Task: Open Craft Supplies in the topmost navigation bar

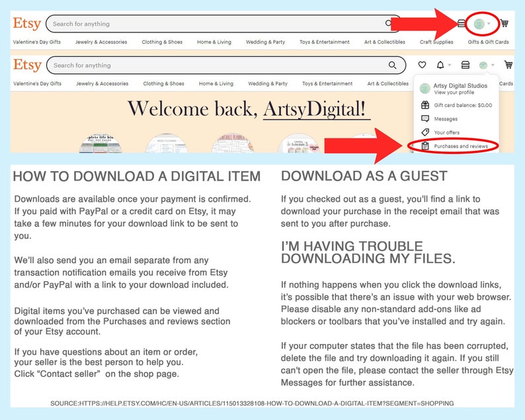Action: [x=436, y=42]
